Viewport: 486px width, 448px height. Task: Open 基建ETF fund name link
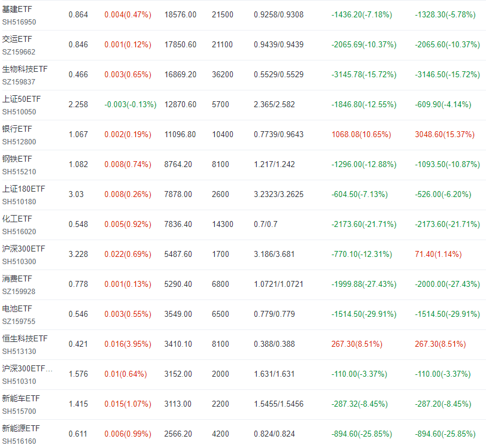(x=17, y=10)
